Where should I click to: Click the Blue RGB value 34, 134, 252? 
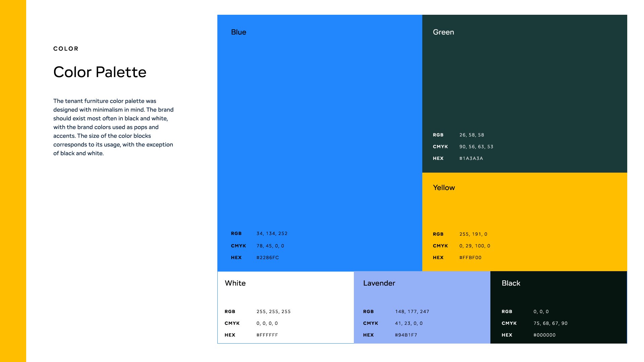click(x=272, y=234)
